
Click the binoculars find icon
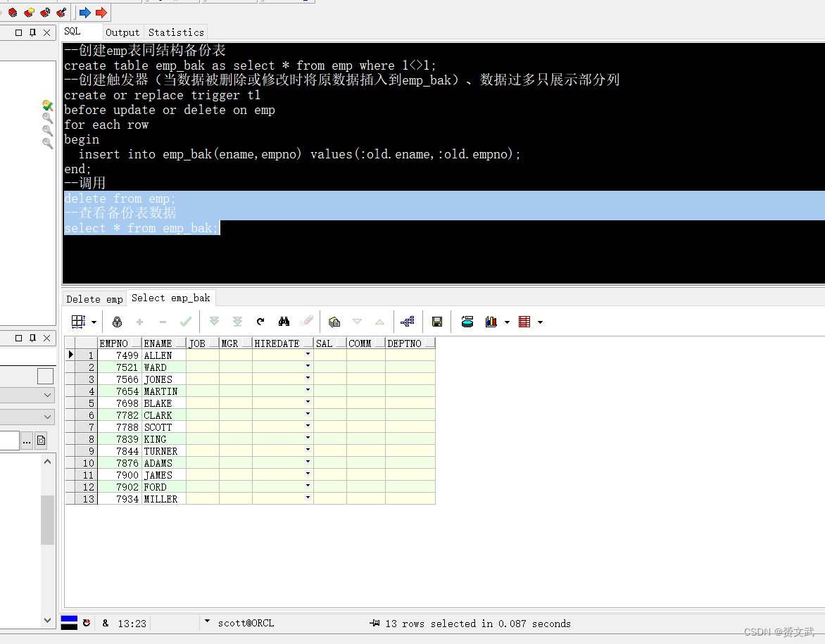click(284, 322)
